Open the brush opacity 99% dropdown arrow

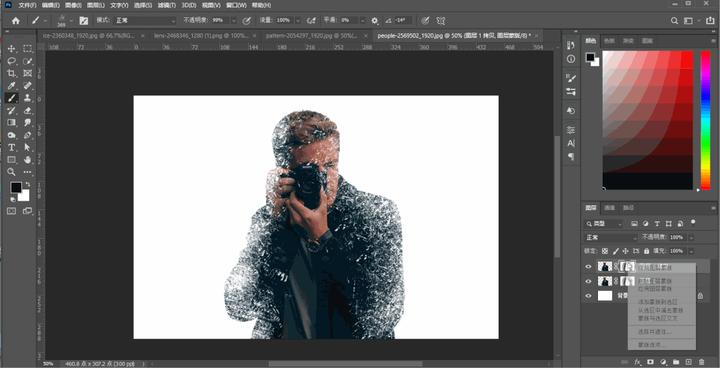234,21
